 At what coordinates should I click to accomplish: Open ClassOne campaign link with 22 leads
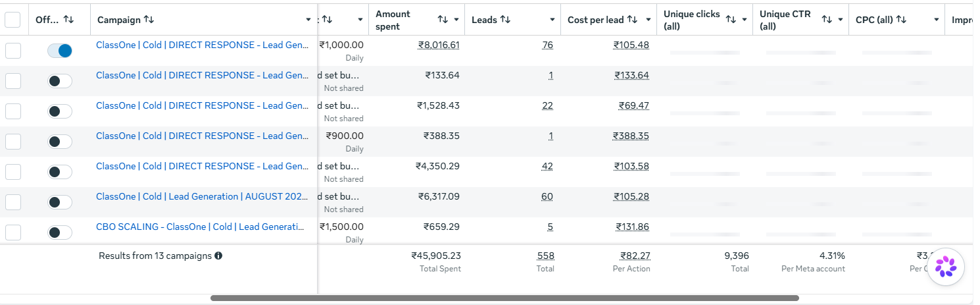click(203, 105)
